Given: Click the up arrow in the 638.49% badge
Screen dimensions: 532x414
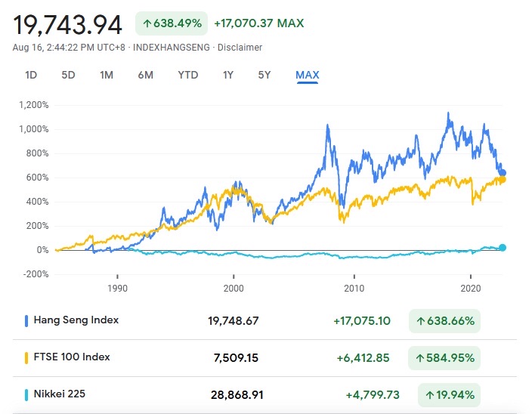Looking at the screenshot, I should point(147,23).
